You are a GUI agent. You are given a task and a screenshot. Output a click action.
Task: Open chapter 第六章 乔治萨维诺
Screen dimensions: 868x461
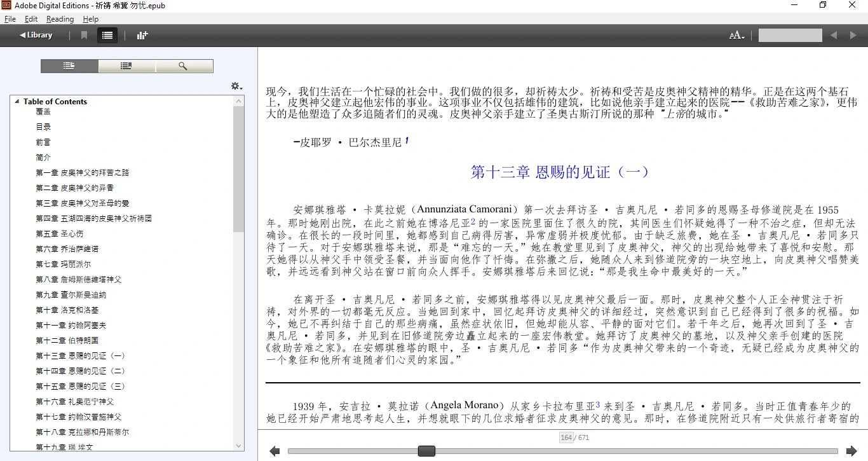(67, 249)
